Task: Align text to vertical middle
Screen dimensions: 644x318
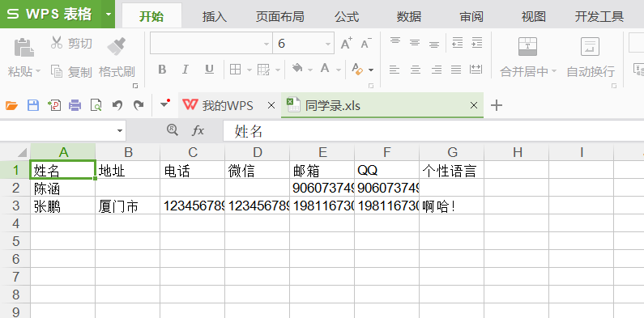Action: 415,43
